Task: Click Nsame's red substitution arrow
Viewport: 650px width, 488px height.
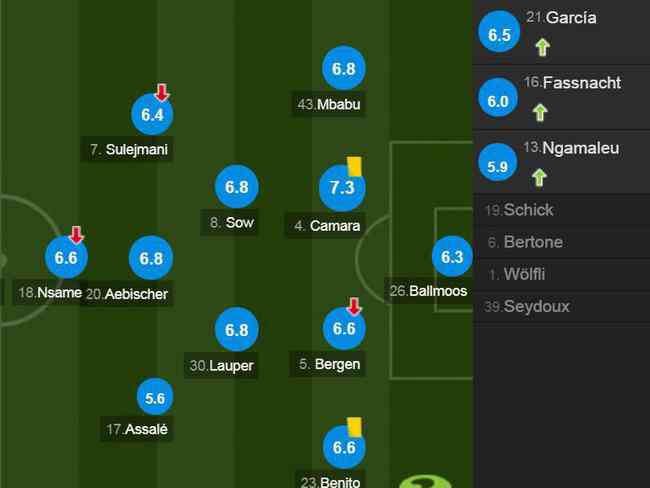Action: pos(76,235)
